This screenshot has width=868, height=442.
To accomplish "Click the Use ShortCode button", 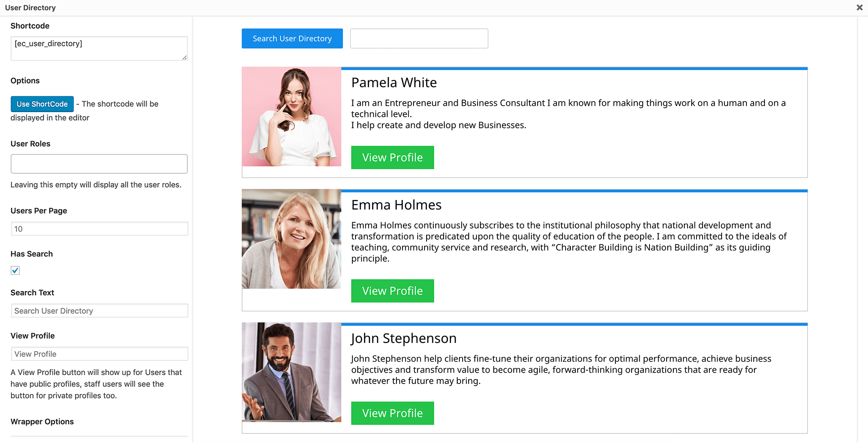I will coord(42,104).
